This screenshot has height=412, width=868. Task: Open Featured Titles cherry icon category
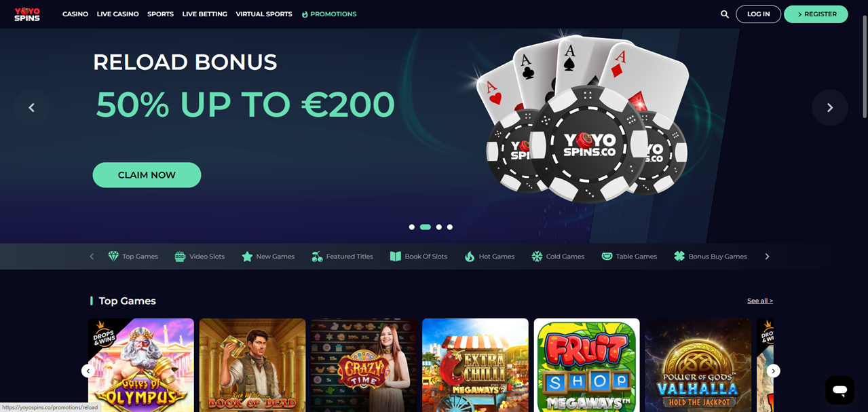317,257
